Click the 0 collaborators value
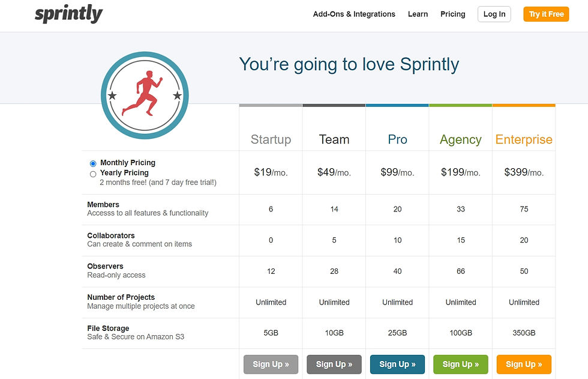588x379 pixels. (271, 240)
